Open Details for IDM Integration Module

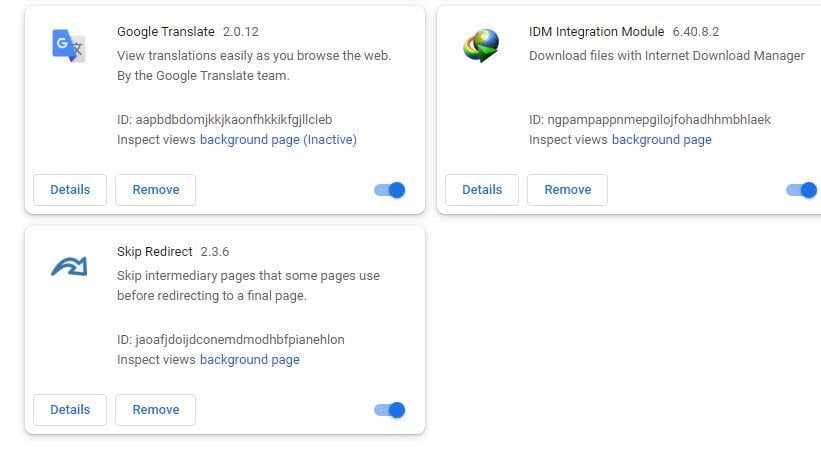pos(482,190)
